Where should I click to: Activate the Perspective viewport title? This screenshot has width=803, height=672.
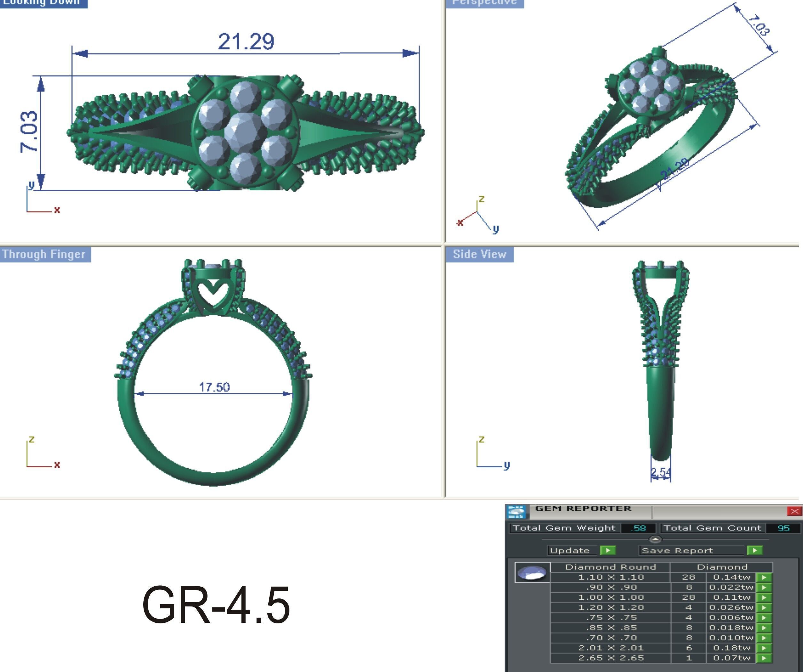click(484, 3)
